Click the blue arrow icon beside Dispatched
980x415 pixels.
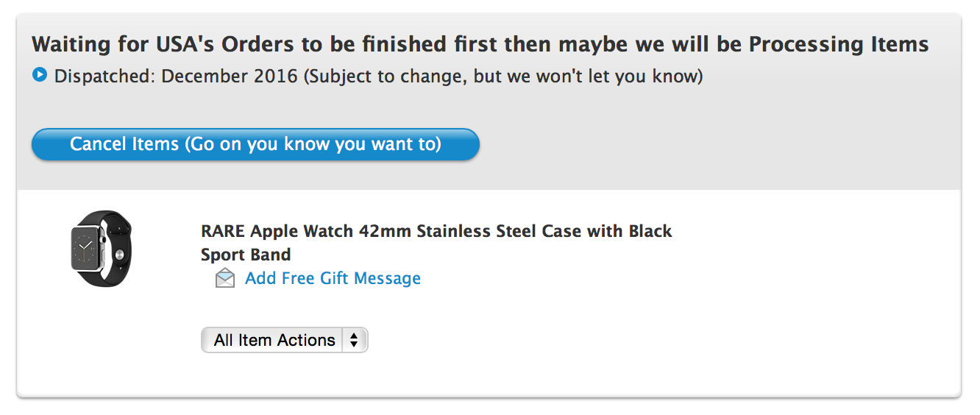40,75
